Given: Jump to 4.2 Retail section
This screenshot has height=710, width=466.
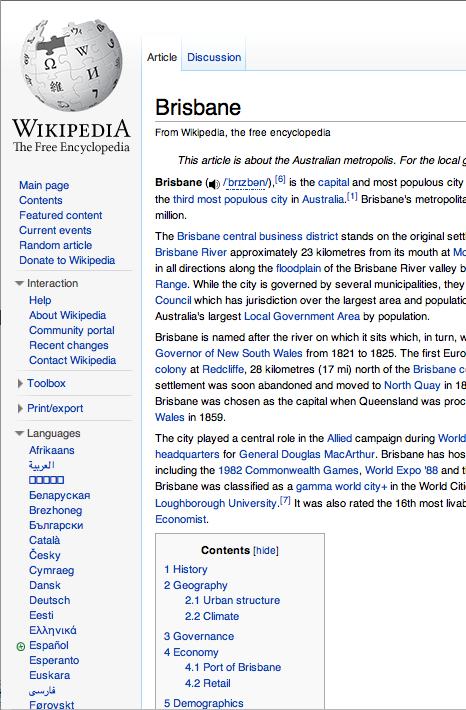Looking at the screenshot, I should (207, 683).
